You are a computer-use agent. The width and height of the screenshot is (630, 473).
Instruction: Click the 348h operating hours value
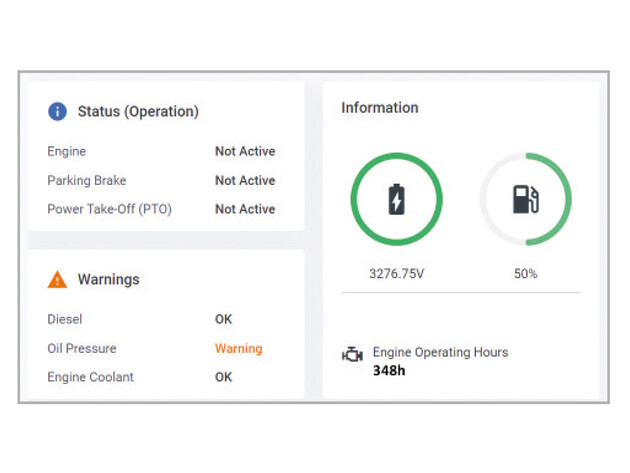pos(388,371)
